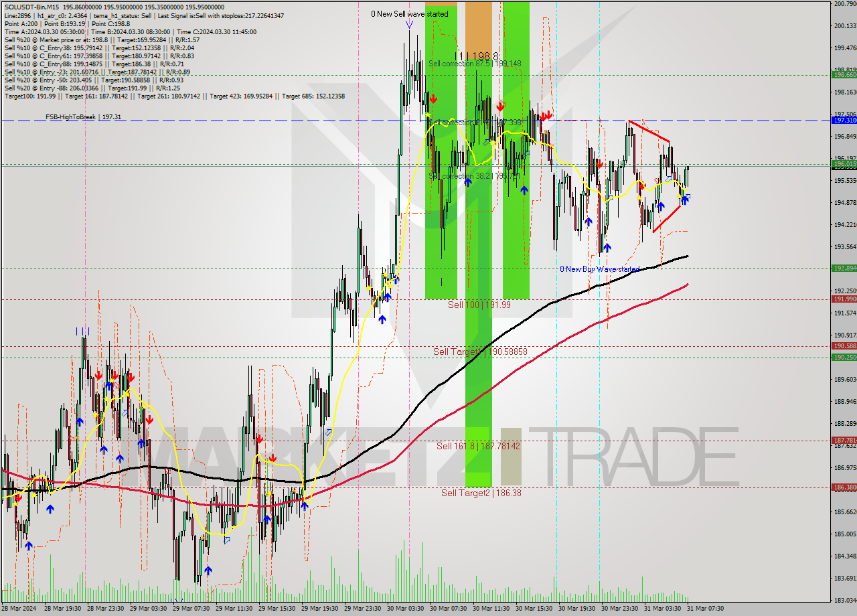Screen dimensions: 857x616
Task: Select the 185.005 price axis value
Action: click(845, 534)
